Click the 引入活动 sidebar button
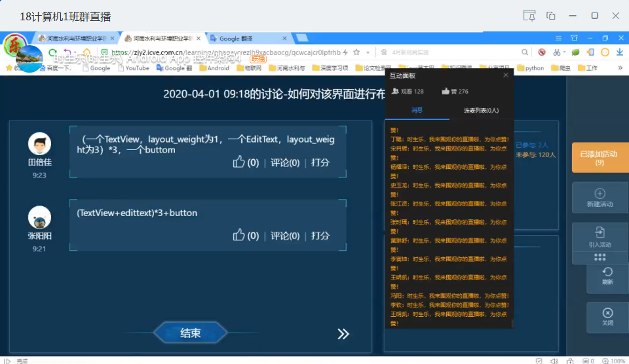The width and height of the screenshot is (629, 364). (x=600, y=237)
